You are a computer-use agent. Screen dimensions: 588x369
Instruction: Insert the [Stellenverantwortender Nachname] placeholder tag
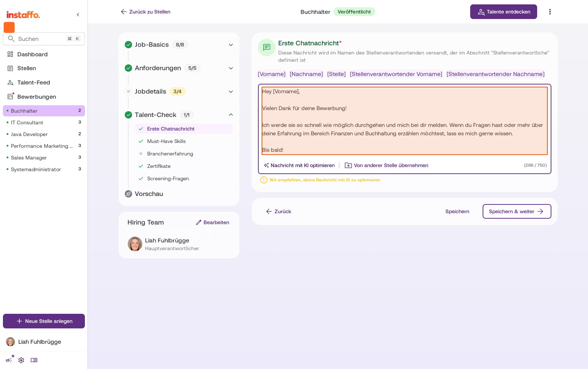(495, 74)
